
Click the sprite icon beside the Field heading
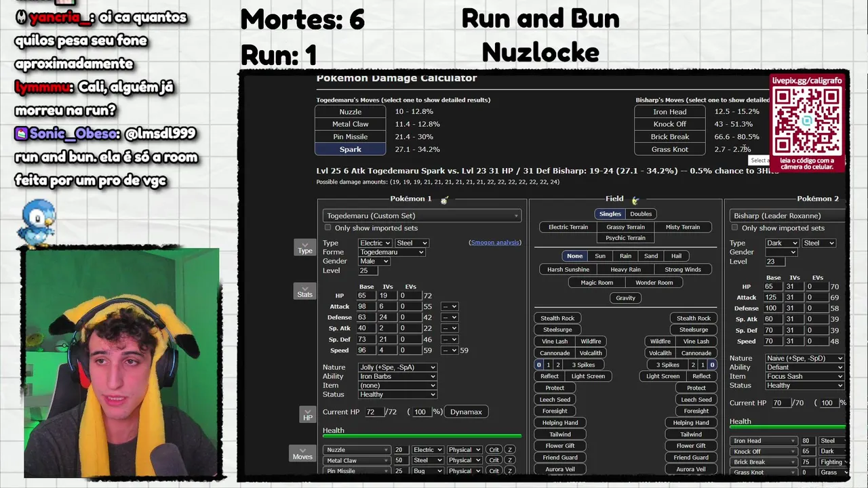pos(635,200)
